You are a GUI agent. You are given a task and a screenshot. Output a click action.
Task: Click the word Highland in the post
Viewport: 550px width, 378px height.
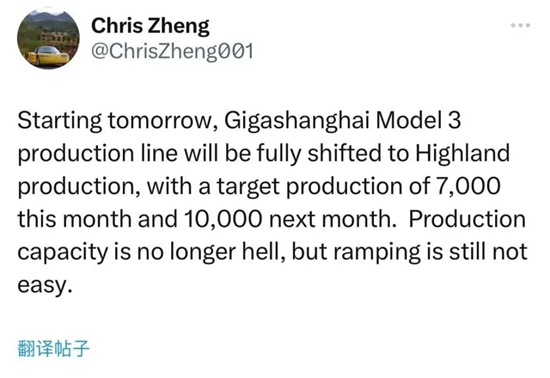(x=462, y=153)
